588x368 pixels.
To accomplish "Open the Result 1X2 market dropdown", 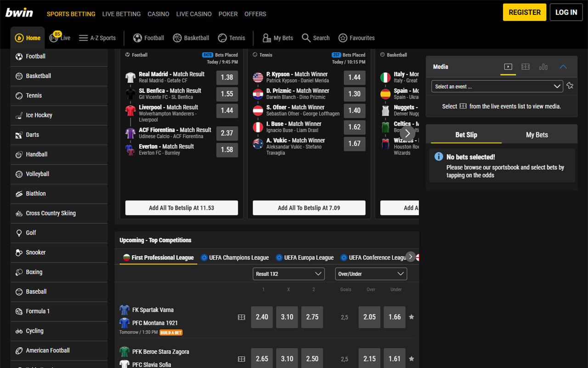I will click(288, 274).
